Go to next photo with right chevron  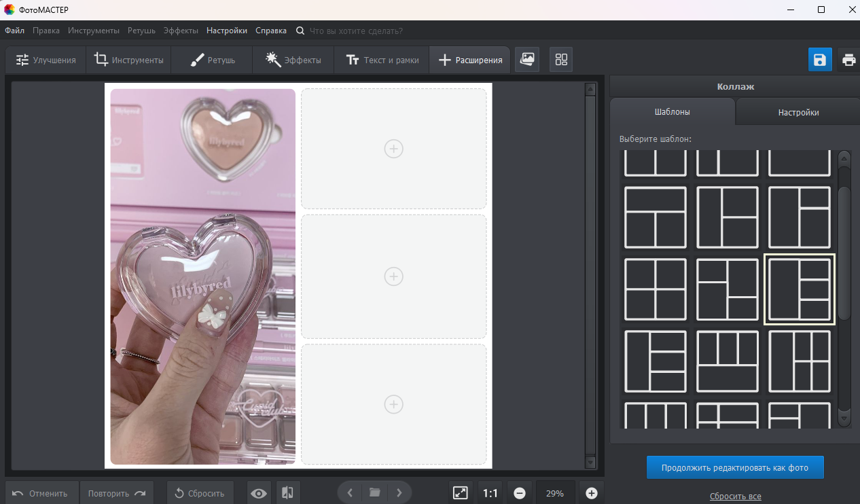click(x=399, y=492)
